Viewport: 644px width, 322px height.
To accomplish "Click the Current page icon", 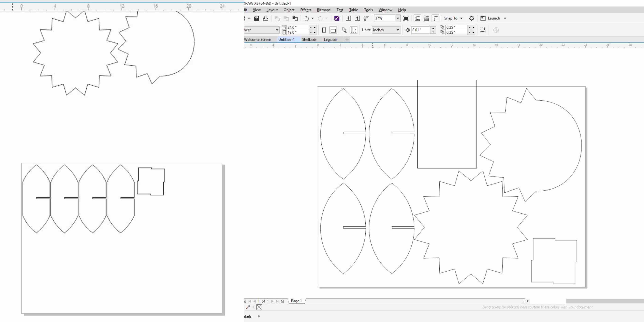I will (354, 30).
